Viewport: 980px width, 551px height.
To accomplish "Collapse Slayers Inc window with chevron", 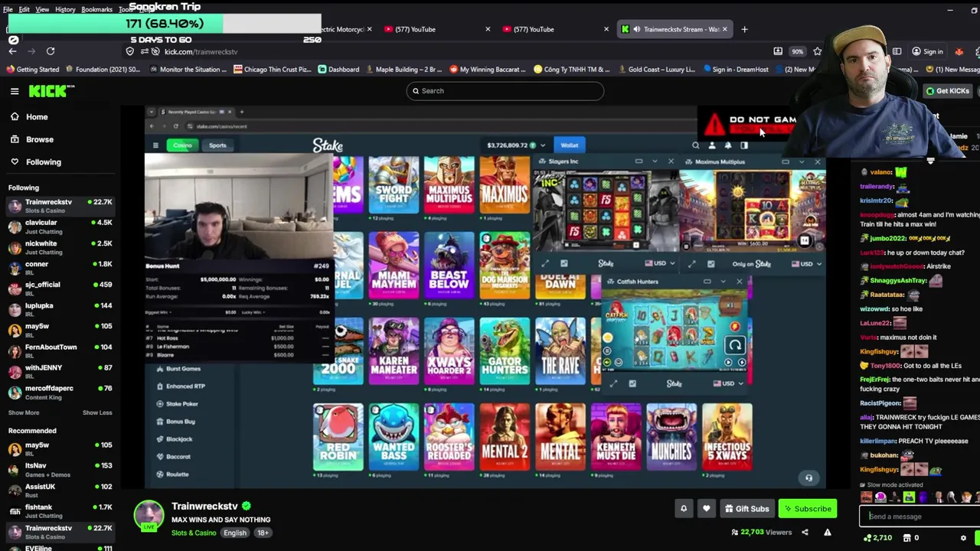I will pos(655,161).
